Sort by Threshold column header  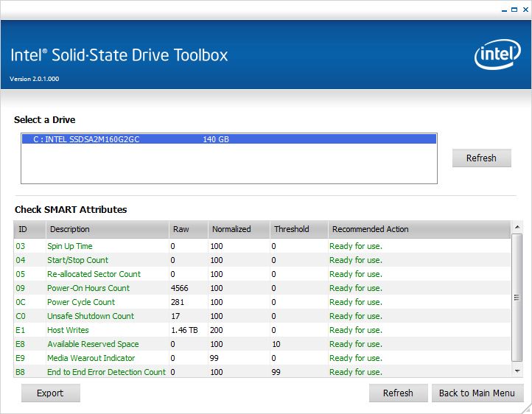coord(299,229)
